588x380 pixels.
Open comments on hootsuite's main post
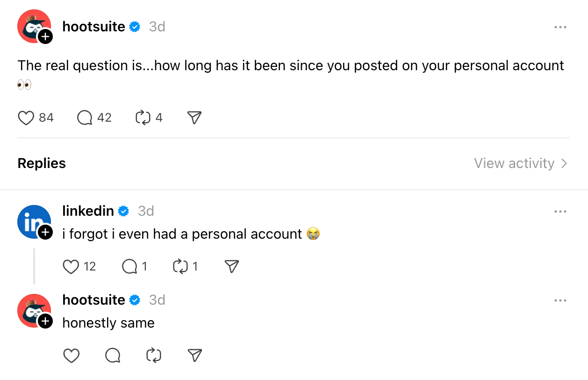pos(85,117)
